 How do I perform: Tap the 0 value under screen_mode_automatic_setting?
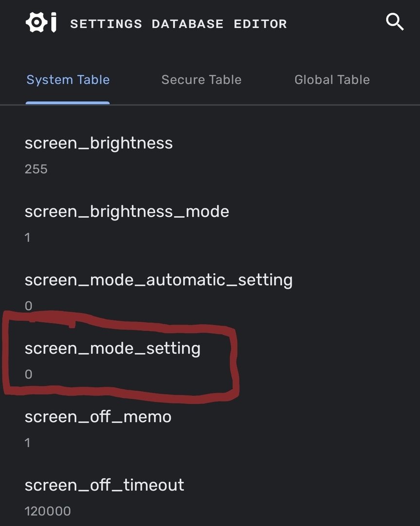[28, 306]
